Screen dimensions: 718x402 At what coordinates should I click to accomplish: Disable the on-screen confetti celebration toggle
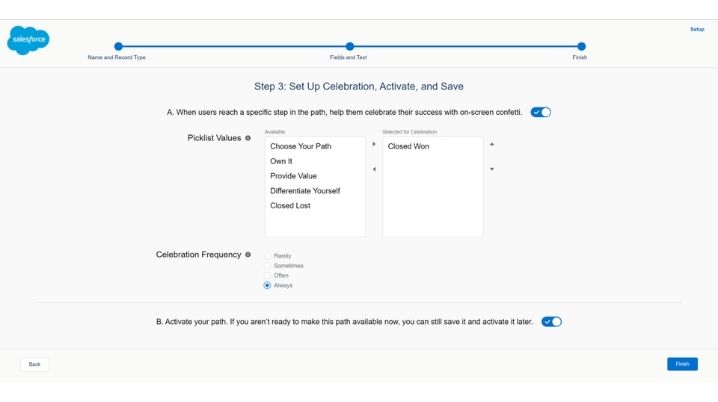coord(541,112)
